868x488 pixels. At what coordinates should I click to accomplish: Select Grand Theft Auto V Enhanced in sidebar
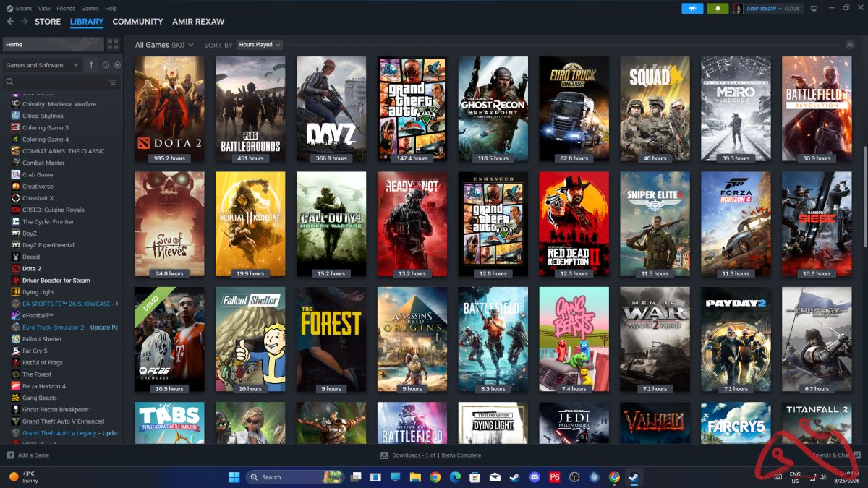63,421
